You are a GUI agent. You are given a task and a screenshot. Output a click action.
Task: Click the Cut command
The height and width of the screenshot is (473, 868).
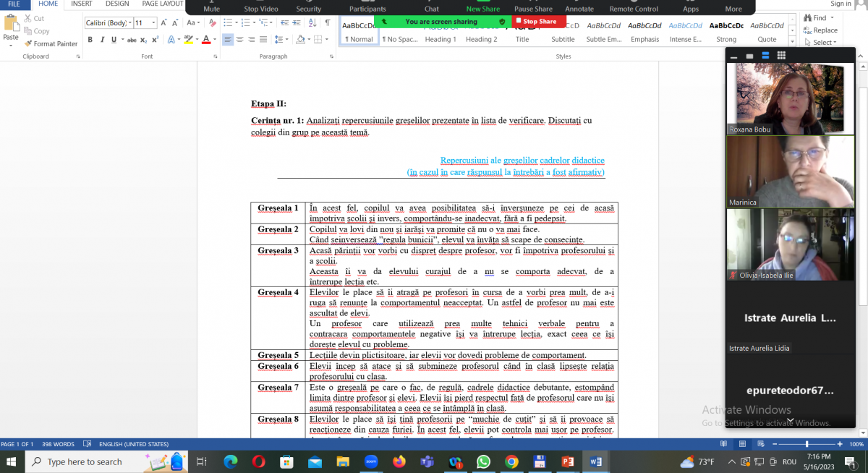[33, 18]
